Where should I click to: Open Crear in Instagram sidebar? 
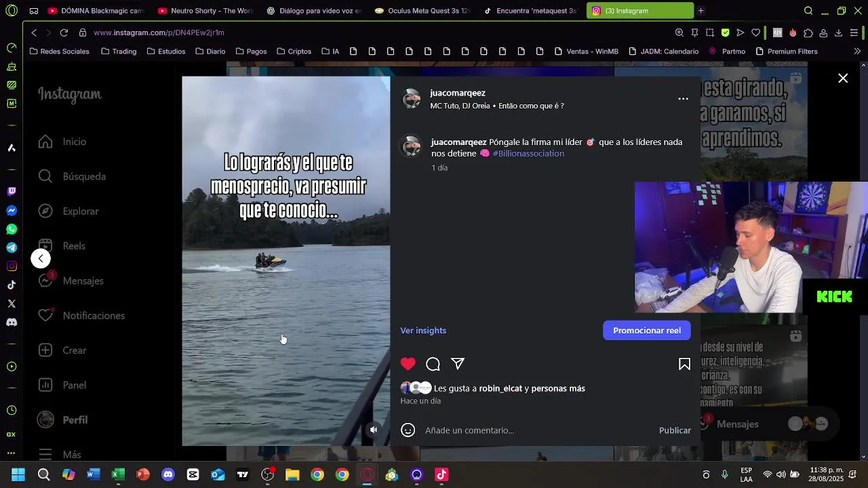(62, 350)
